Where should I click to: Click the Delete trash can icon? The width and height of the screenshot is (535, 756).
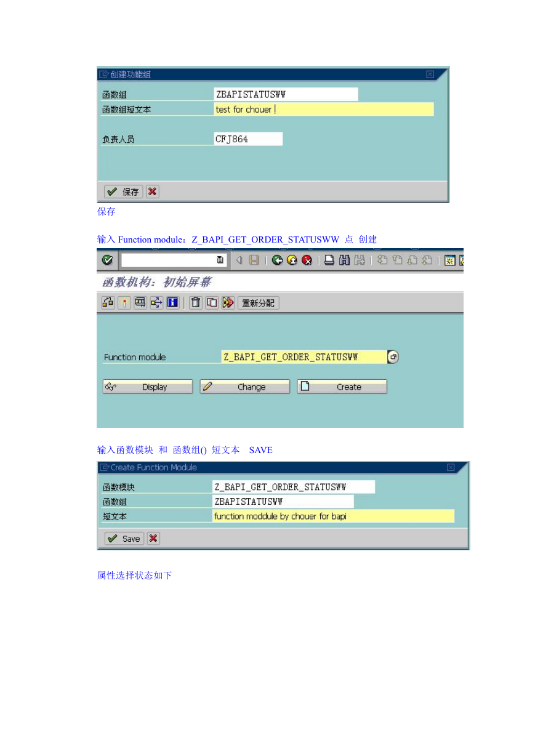pos(196,302)
